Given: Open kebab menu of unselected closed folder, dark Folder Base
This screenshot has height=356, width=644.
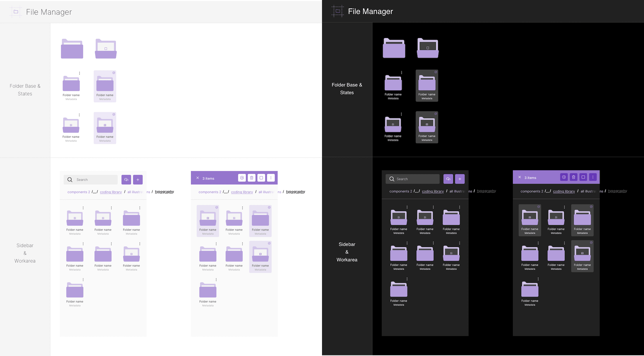Looking at the screenshot, I should (401, 73).
